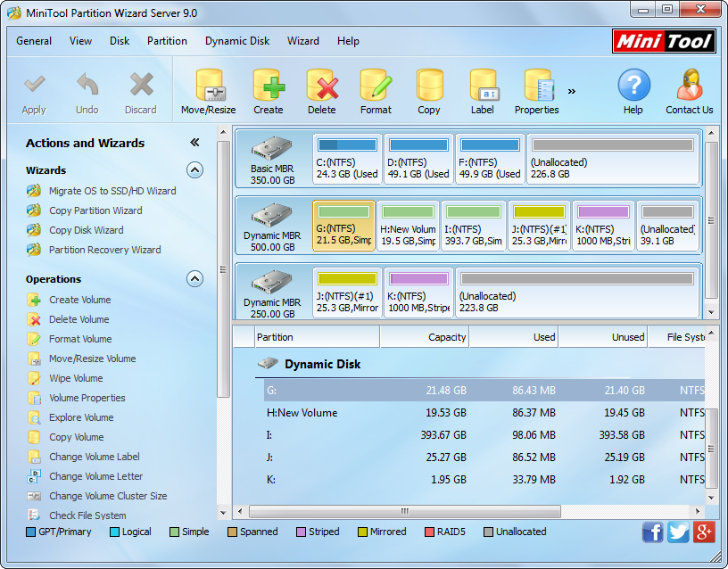Select the I: 393.67 GB row in list
728x569 pixels.
(x=484, y=435)
